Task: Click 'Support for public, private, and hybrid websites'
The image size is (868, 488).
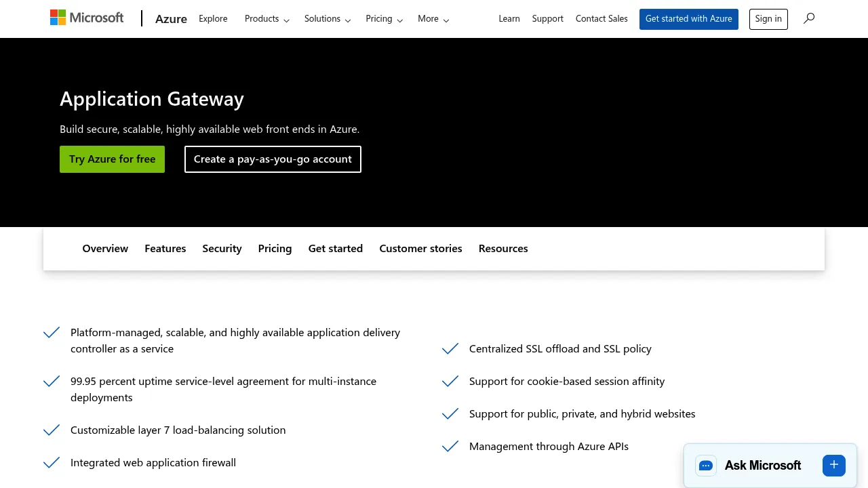Action: tap(583, 414)
